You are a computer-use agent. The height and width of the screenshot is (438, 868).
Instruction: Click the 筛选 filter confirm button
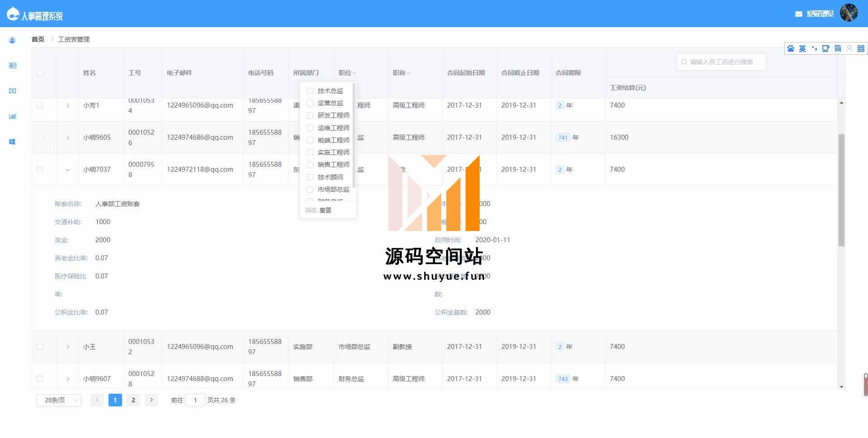coord(311,210)
